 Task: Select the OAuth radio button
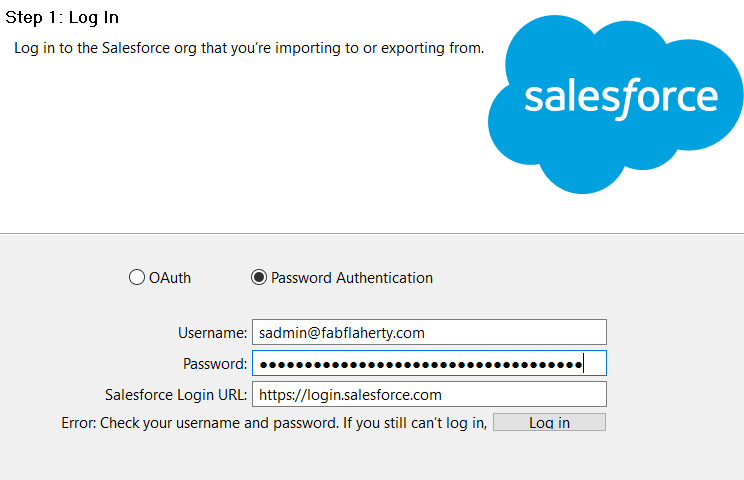(137, 277)
